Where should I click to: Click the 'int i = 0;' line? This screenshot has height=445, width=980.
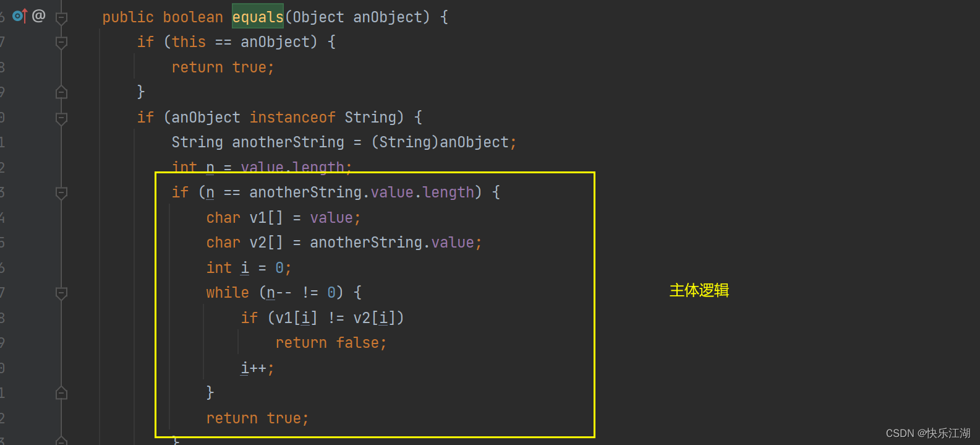pos(249,268)
